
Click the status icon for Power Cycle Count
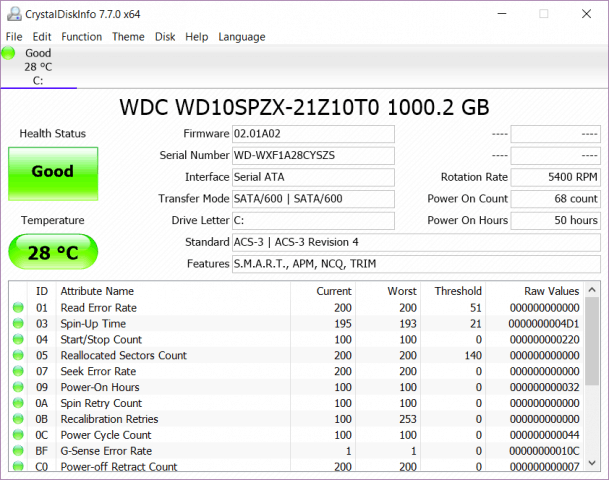pos(18,435)
